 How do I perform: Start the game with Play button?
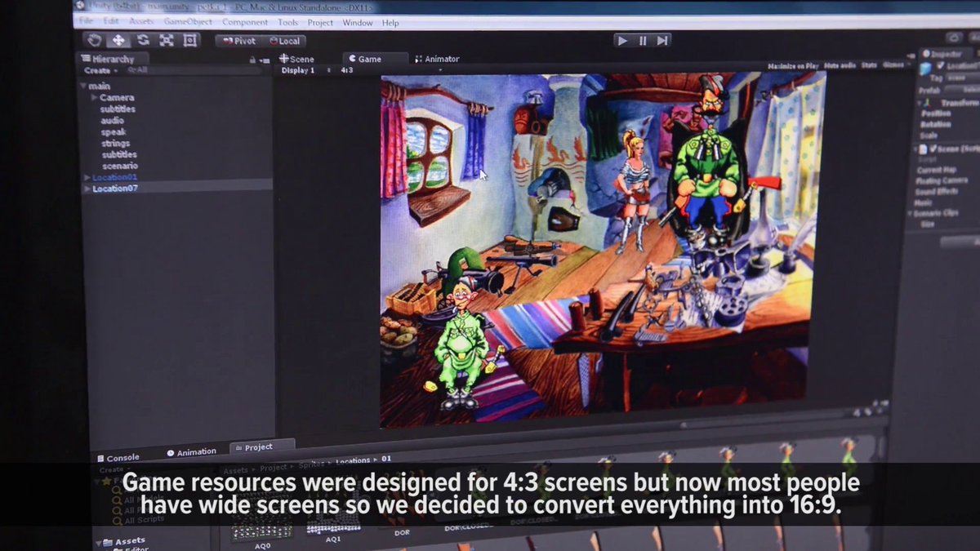[x=622, y=40]
